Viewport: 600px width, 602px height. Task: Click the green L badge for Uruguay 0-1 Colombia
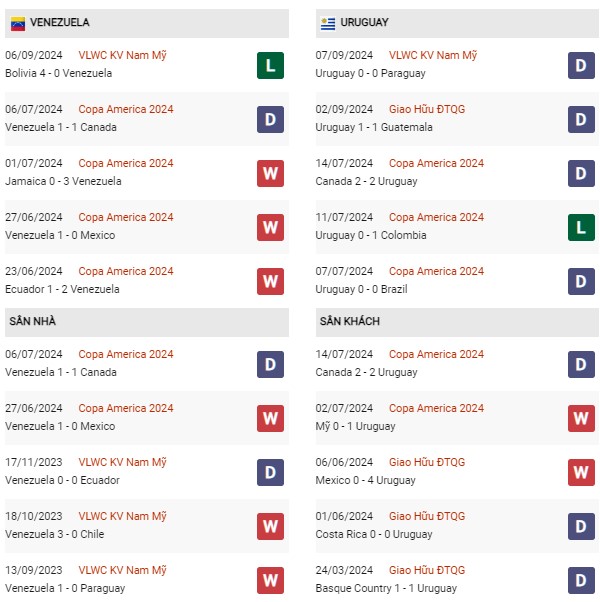(x=581, y=227)
